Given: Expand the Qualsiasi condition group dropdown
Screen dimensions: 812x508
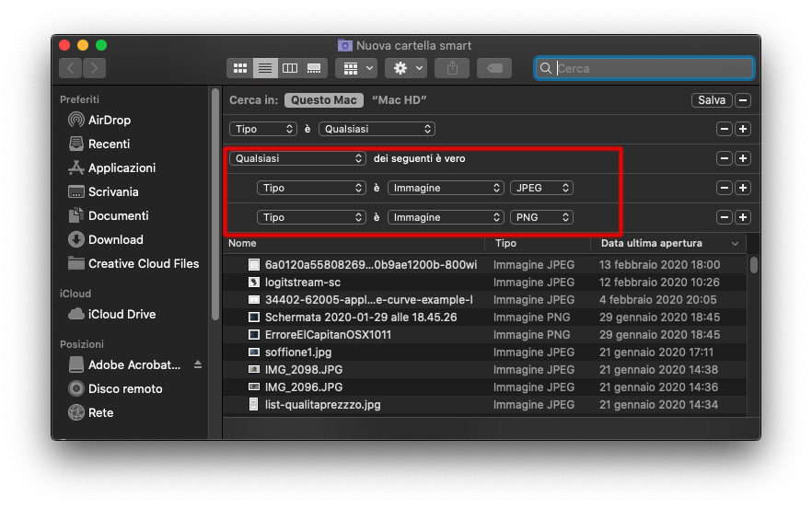Looking at the screenshot, I should point(297,158).
